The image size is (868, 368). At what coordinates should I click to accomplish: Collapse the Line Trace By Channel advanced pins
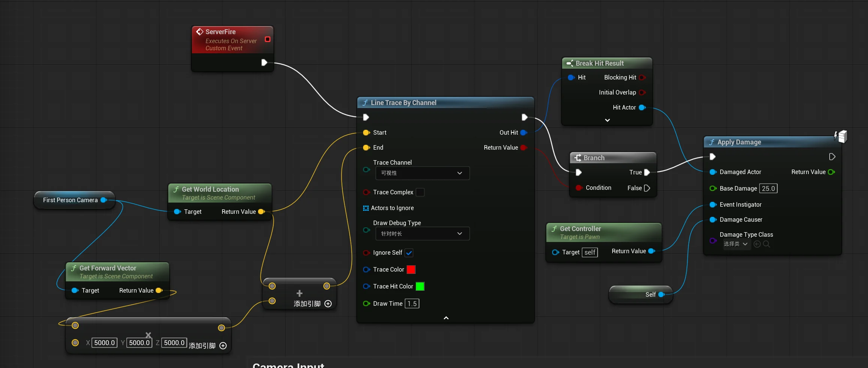pos(446,318)
